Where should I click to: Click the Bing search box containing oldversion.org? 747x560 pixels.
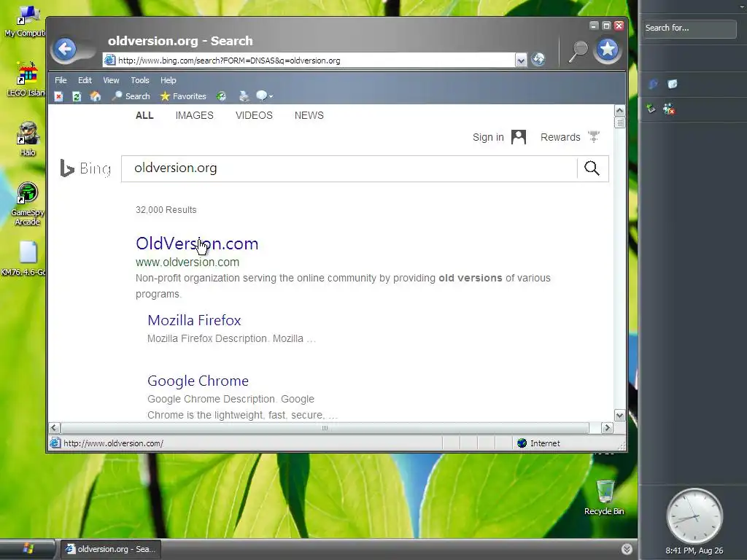point(349,168)
